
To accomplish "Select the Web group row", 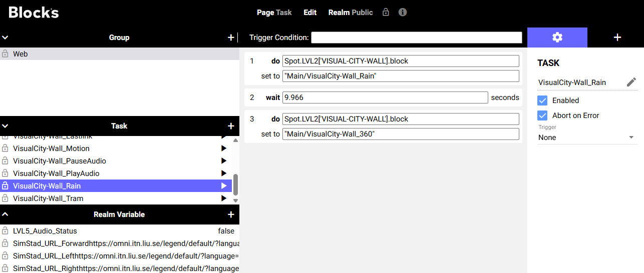I will [120, 53].
